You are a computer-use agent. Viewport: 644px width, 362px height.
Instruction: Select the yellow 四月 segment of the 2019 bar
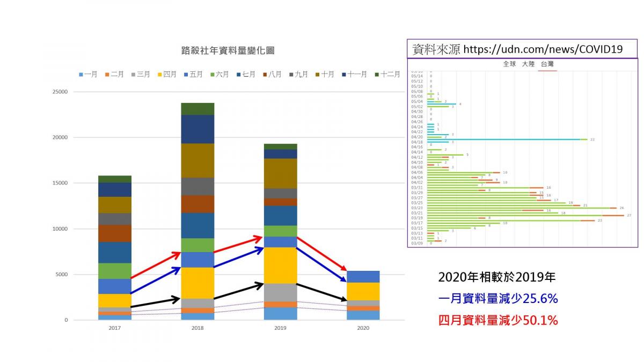coord(280,265)
